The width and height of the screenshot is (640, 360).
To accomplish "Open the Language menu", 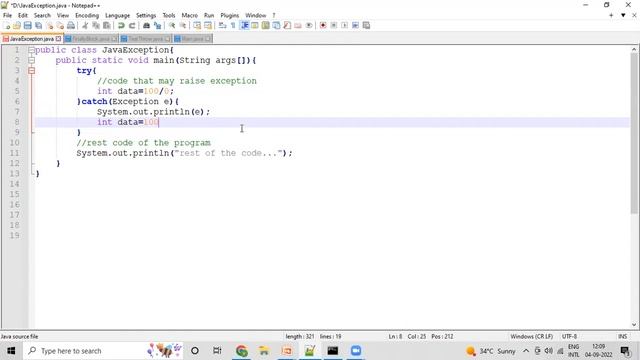I will click(117, 15).
